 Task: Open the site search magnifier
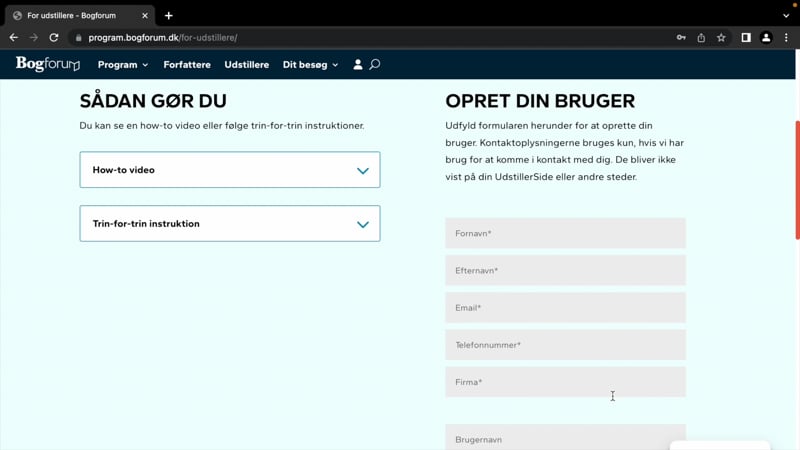374,64
